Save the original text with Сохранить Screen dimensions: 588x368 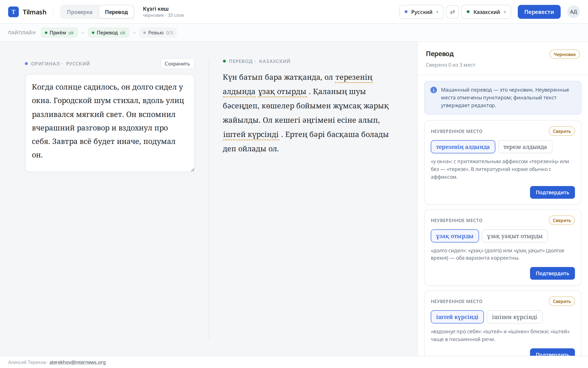pos(177,64)
